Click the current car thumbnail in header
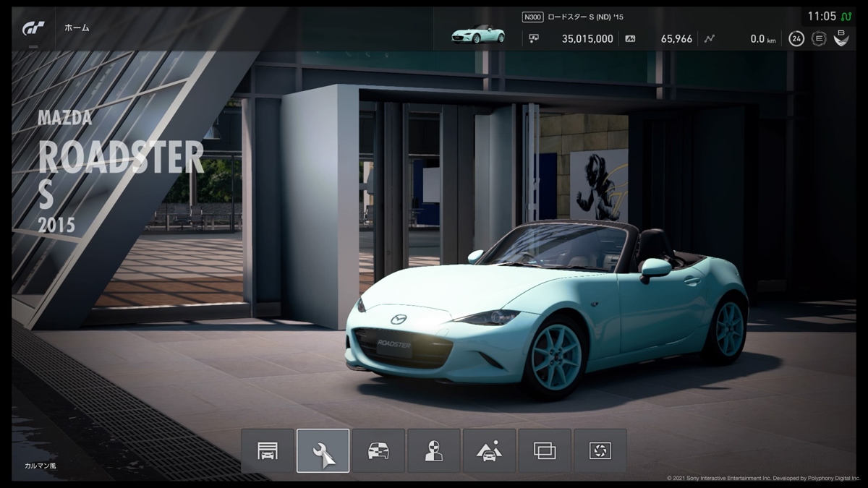This screenshot has width=868, height=488. [478, 33]
